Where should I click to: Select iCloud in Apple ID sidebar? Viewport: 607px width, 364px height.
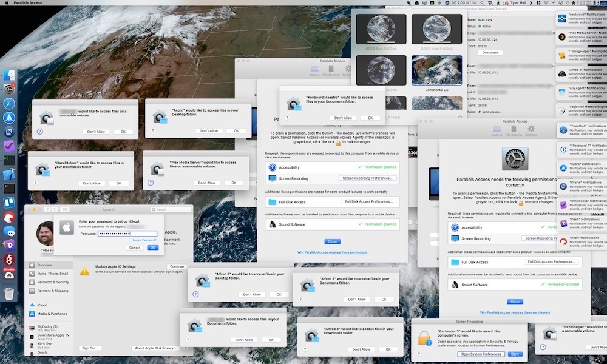pyautogui.click(x=50, y=305)
